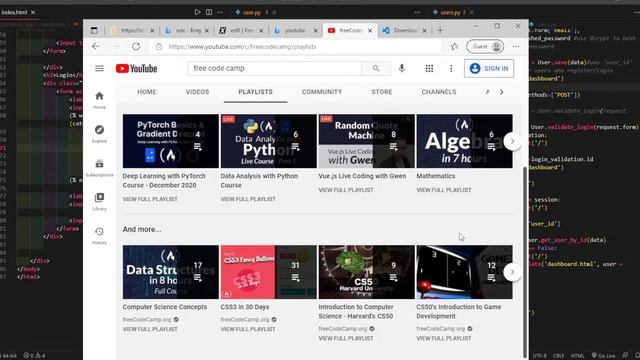This screenshot has width=640, height=360.
Task: Click the YouTube logo
Action: coord(136,69)
